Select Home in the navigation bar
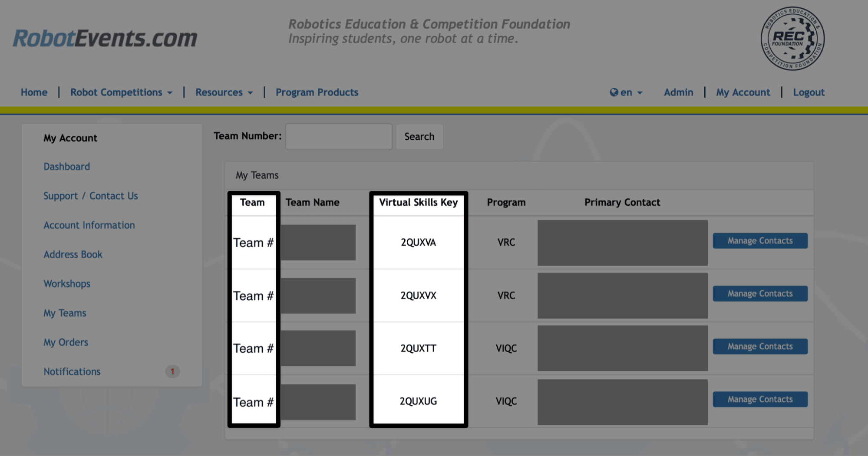This screenshot has height=456, width=868. click(x=34, y=92)
